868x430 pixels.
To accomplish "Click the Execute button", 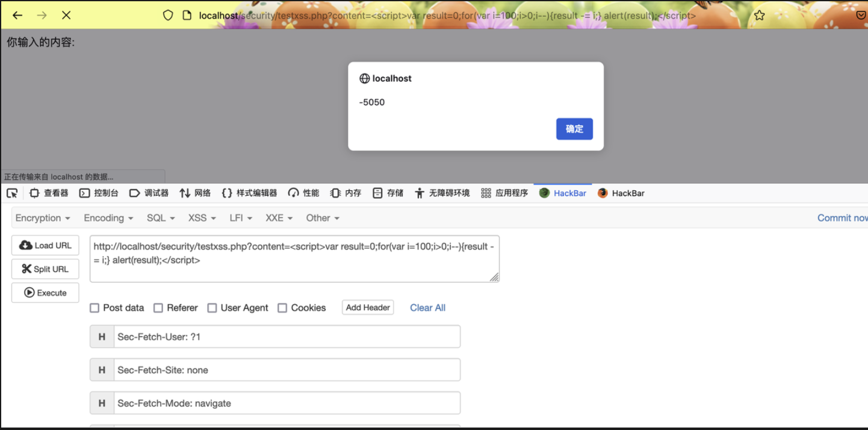I will (x=45, y=293).
